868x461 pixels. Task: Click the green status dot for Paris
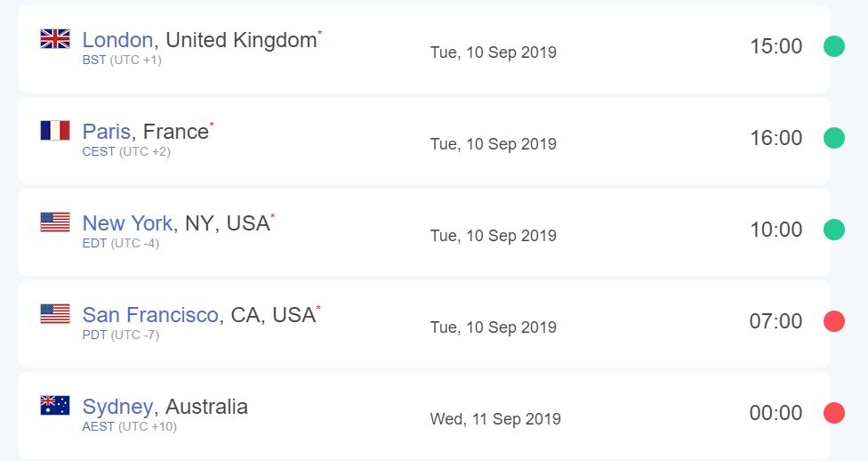[833, 138]
